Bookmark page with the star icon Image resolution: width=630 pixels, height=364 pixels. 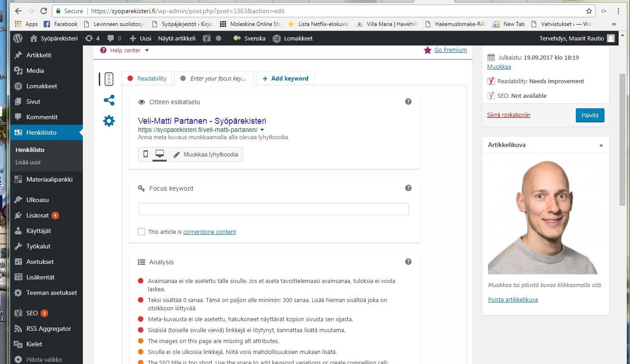pos(589,11)
